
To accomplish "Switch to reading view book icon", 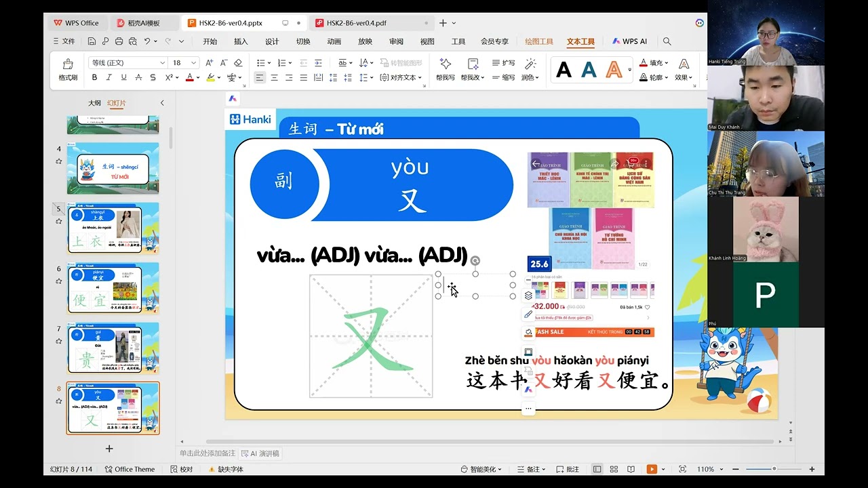I will (x=631, y=469).
